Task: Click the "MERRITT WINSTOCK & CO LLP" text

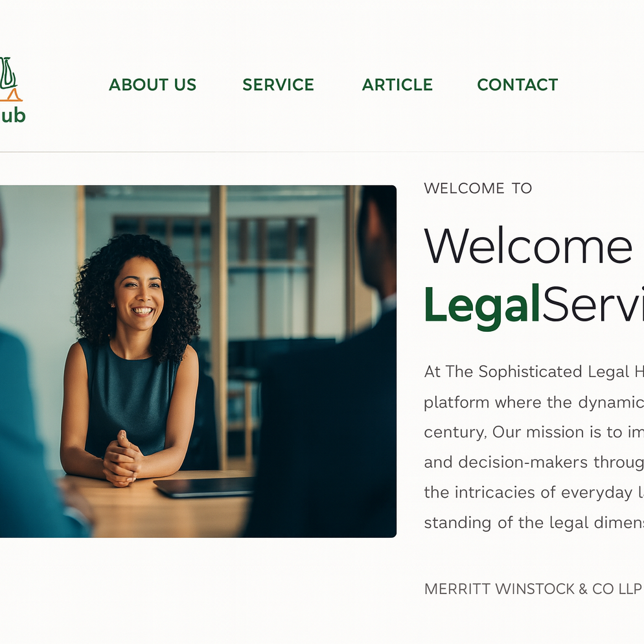Action: (533, 589)
